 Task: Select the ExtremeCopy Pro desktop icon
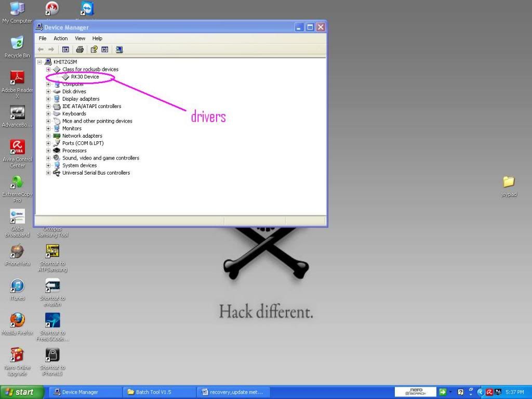point(17,189)
